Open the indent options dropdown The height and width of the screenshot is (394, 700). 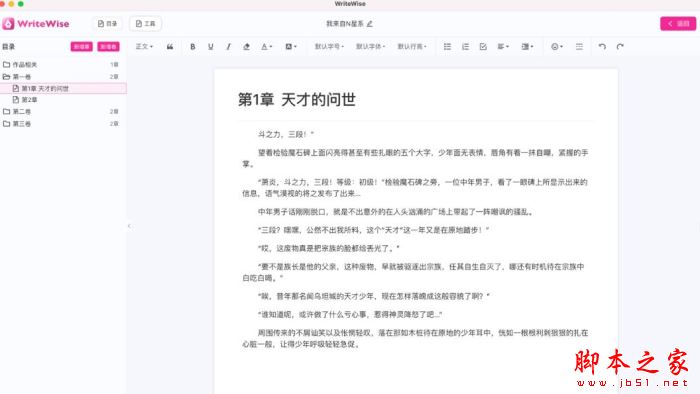[x=527, y=46]
